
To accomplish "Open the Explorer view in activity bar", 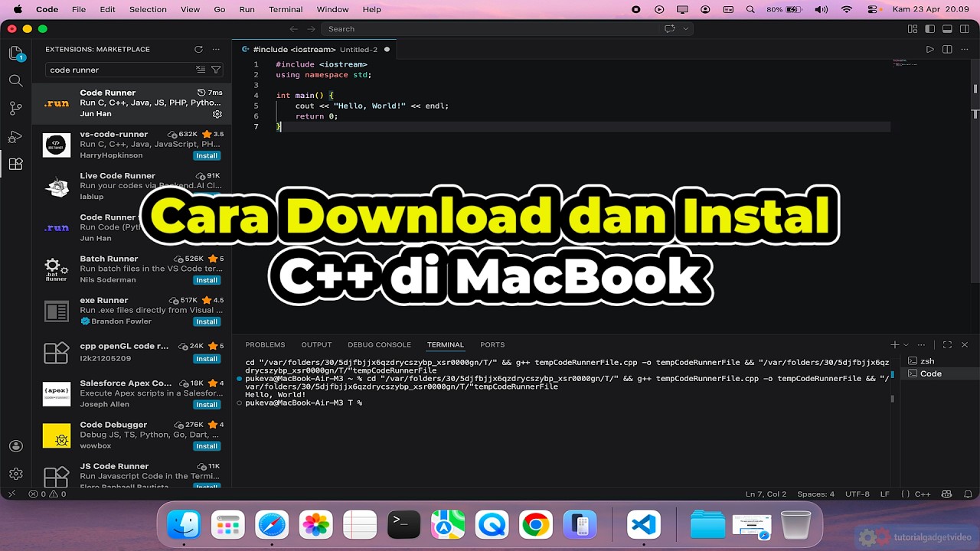I will [x=15, y=54].
